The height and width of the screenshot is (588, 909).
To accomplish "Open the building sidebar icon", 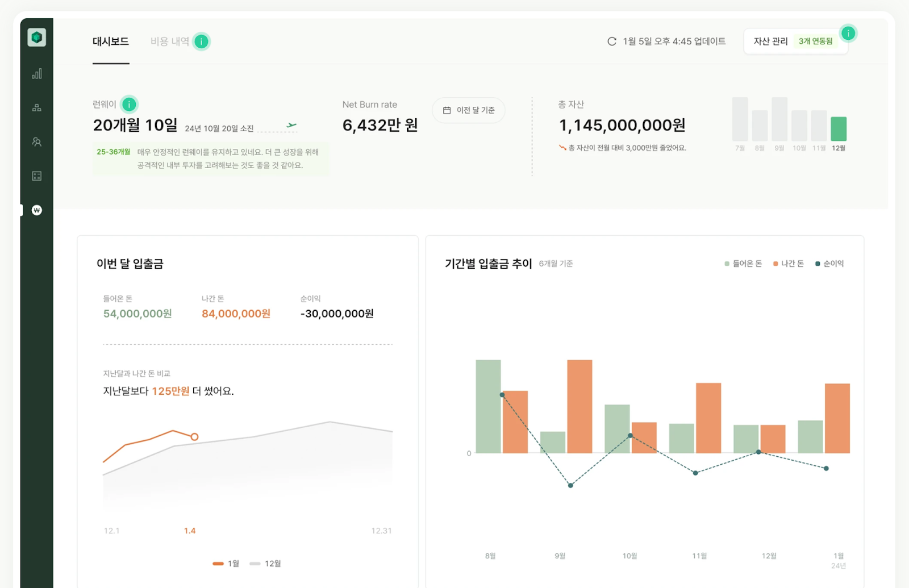I will (x=37, y=176).
